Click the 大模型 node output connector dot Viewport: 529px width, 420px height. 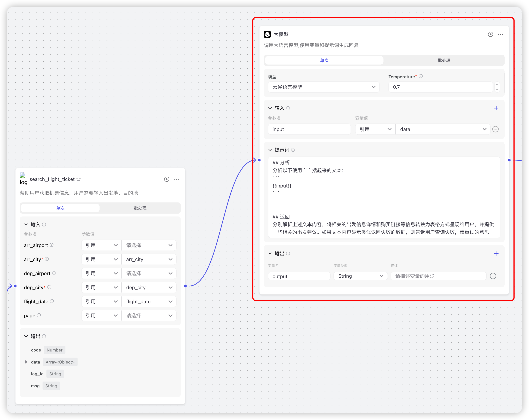pyautogui.click(x=509, y=160)
